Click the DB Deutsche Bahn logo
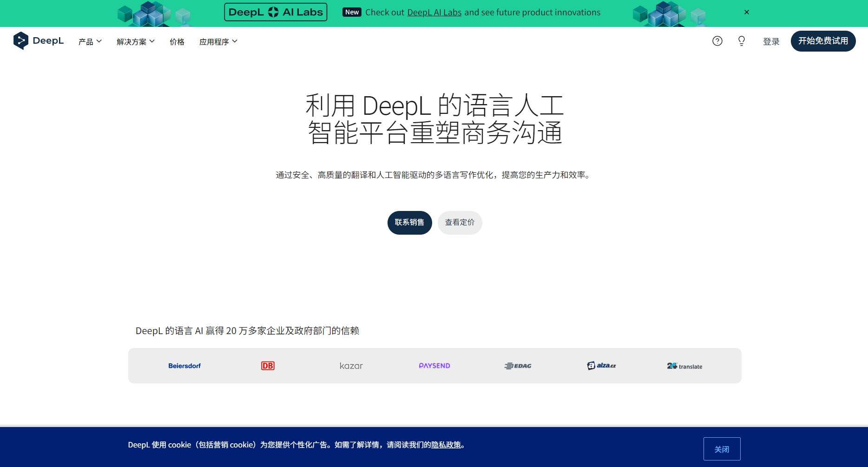Image resolution: width=868 pixels, height=467 pixels. click(x=268, y=366)
